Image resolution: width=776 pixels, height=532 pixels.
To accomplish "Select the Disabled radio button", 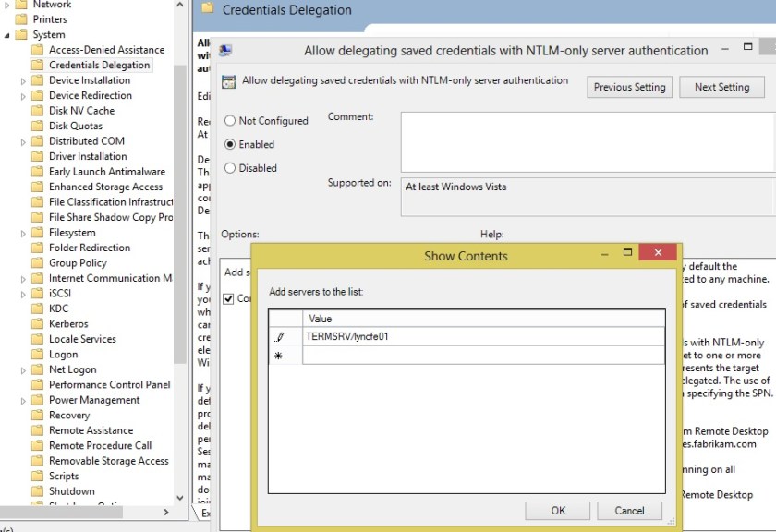I will point(229,168).
